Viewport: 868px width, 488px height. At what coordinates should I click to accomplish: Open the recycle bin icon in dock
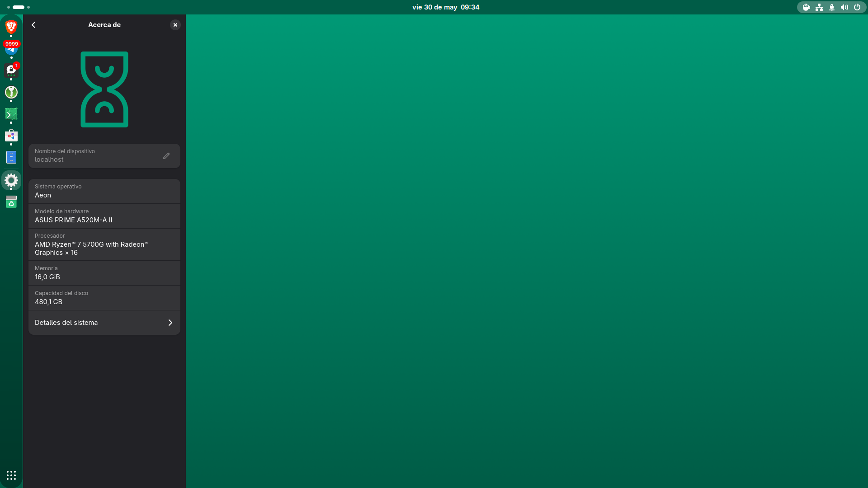click(11, 202)
